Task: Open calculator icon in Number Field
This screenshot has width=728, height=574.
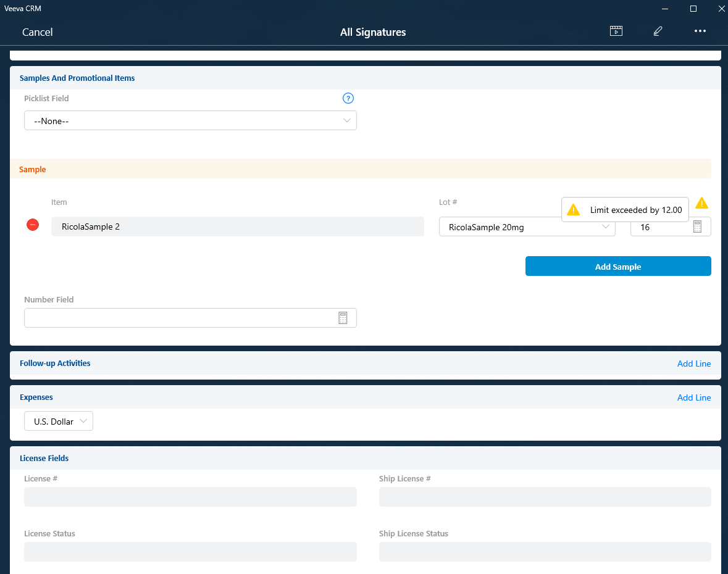Action: coord(343,318)
